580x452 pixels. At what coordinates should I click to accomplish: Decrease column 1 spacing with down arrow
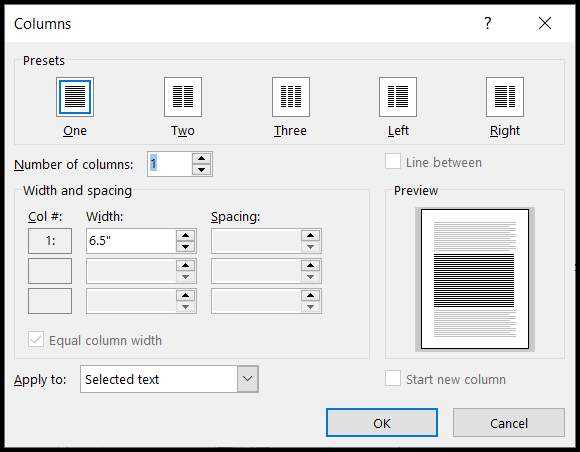click(311, 247)
